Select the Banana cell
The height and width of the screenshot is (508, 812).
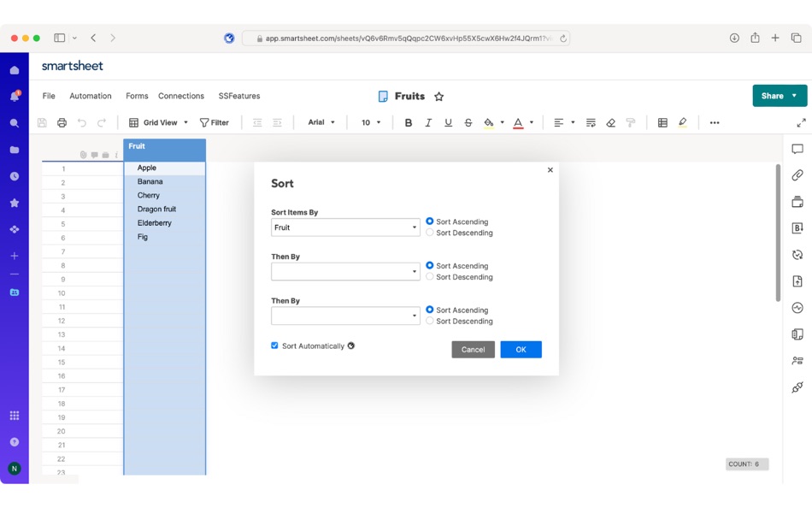[x=165, y=182]
